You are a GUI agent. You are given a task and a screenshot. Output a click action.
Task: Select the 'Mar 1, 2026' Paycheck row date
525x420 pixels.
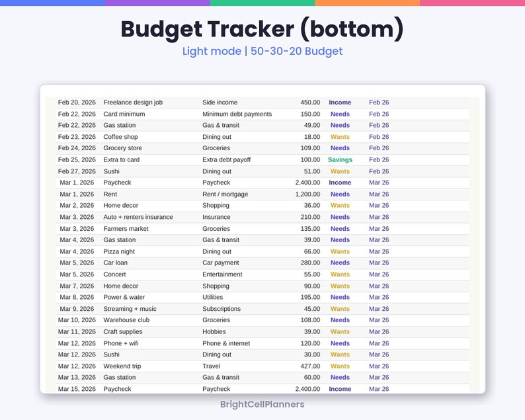pyautogui.click(x=77, y=183)
